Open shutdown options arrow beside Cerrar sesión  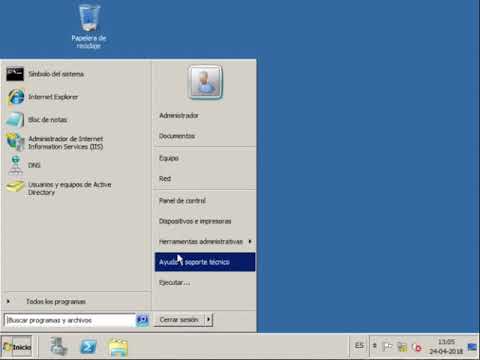click(208, 320)
